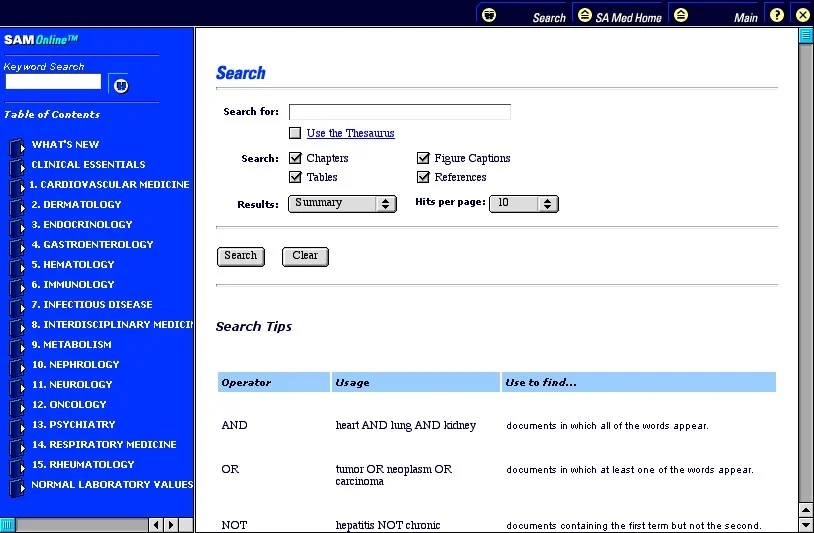Open 12. Oncology section
Screen dimensions: 814x533
coord(69,404)
